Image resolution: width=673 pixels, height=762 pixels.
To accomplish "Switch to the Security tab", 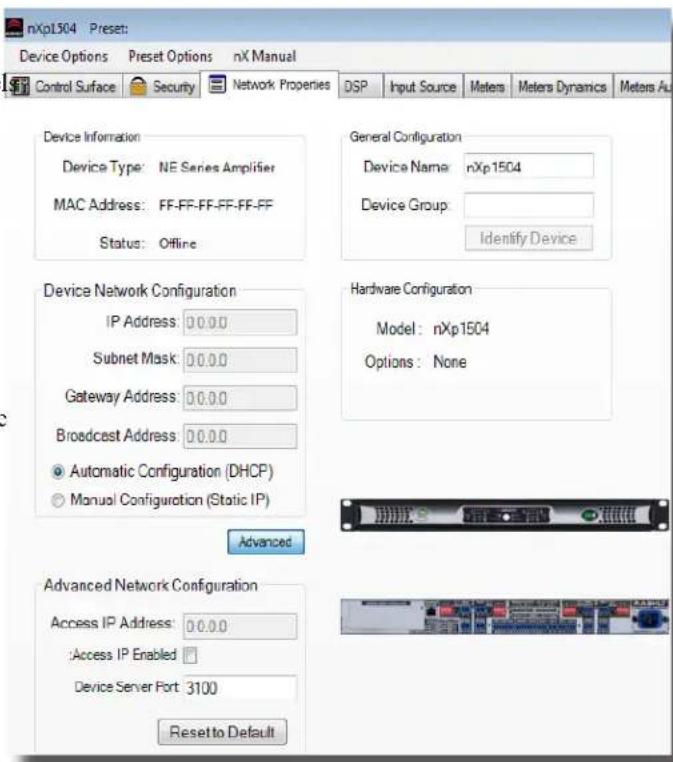I will [x=163, y=87].
